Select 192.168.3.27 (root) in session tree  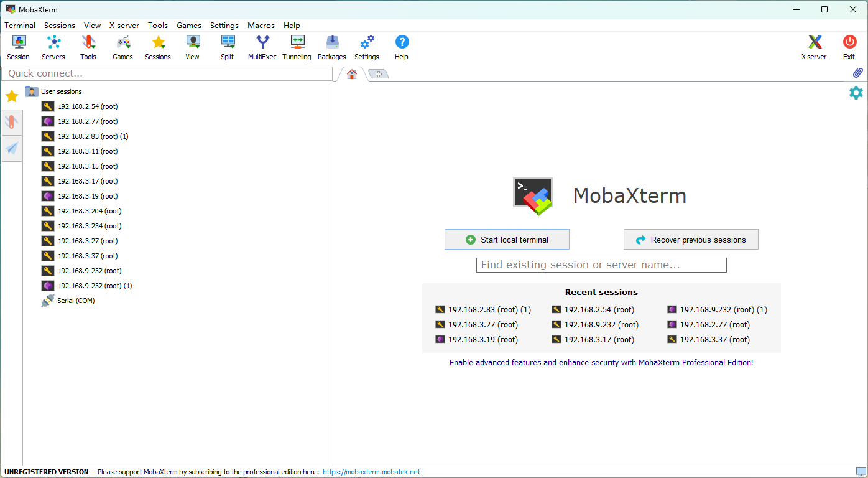[x=88, y=241]
